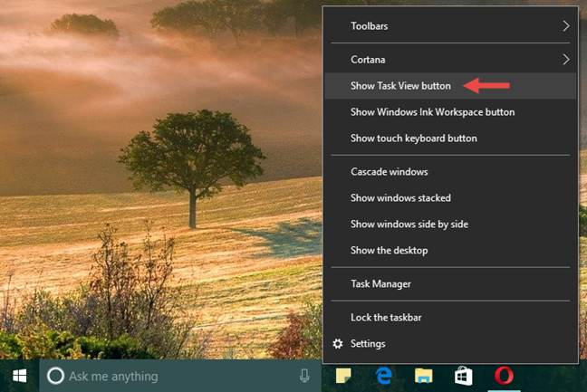Screen dimensions: 587x392
Task: Toggle Show touch keyboard button
Action: coord(450,139)
